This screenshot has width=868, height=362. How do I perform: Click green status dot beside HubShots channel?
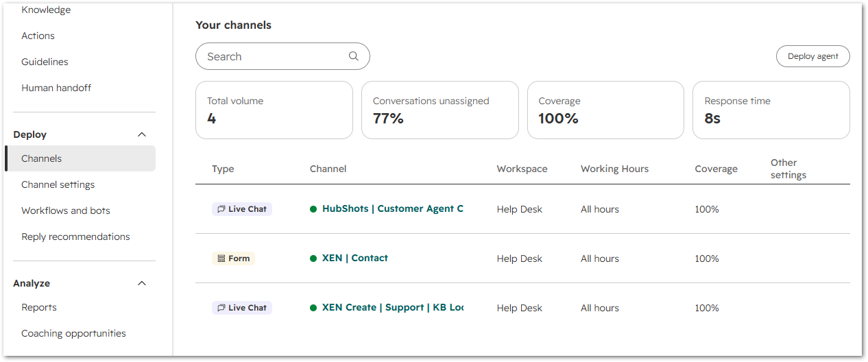point(313,209)
